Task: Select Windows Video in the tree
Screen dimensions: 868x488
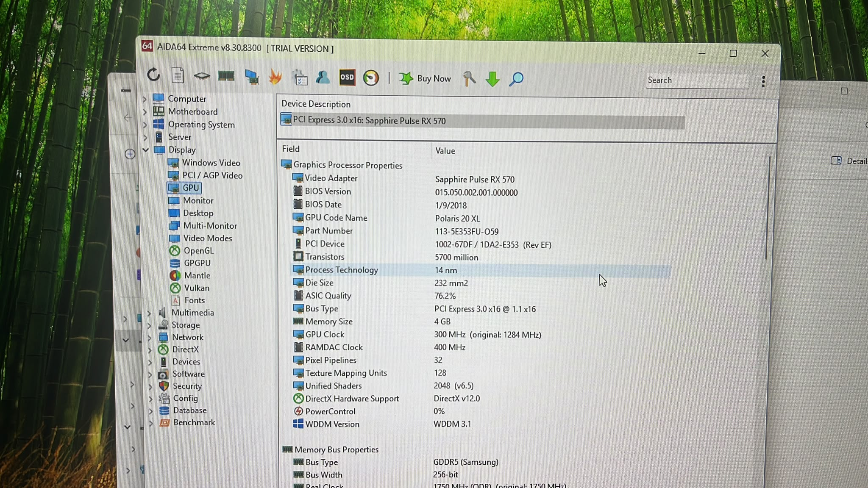Action: [x=204, y=163]
